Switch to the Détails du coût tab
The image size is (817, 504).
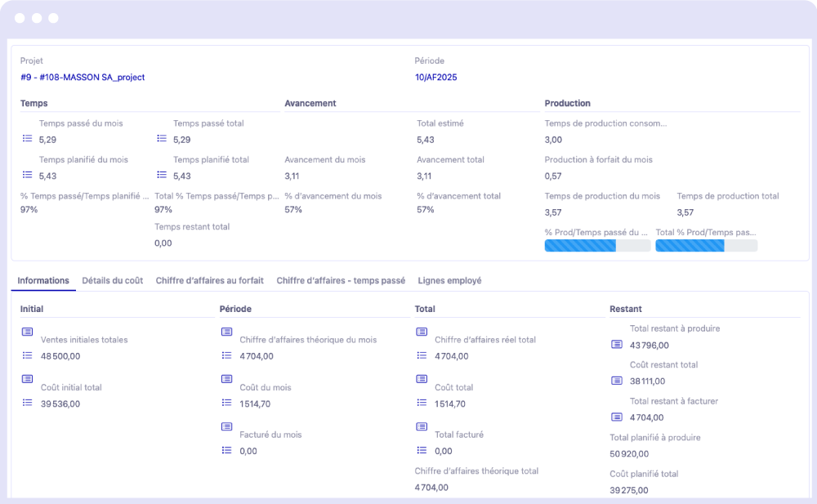[112, 280]
